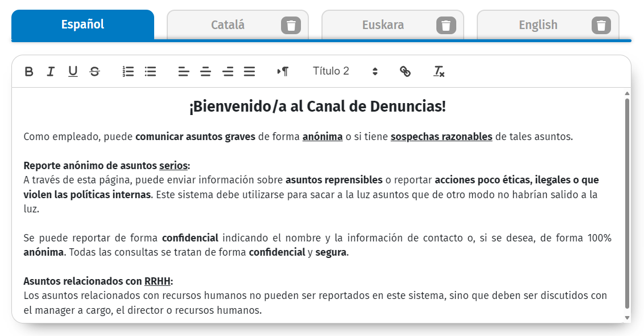The image size is (644, 336).
Task: Align the text right
Action: (x=228, y=71)
